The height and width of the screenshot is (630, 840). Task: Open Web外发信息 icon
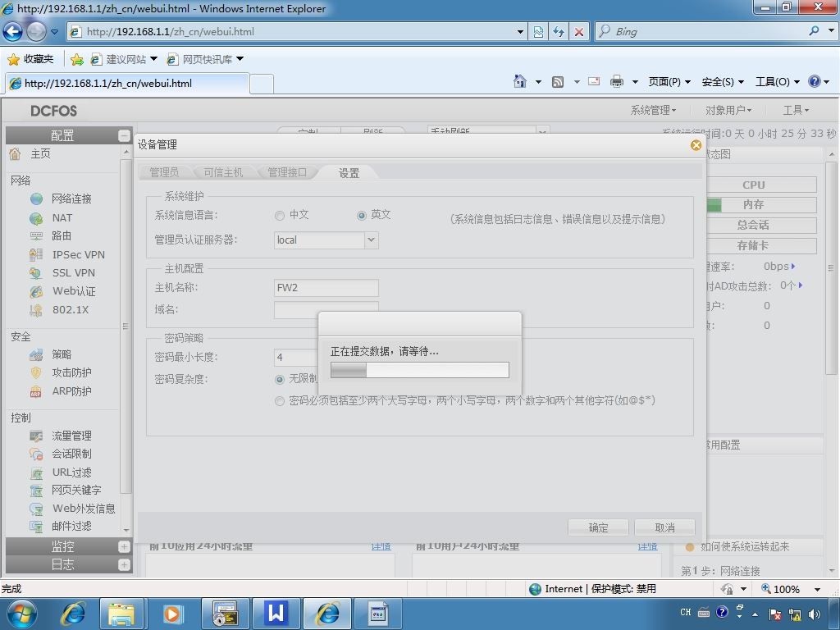coord(36,509)
